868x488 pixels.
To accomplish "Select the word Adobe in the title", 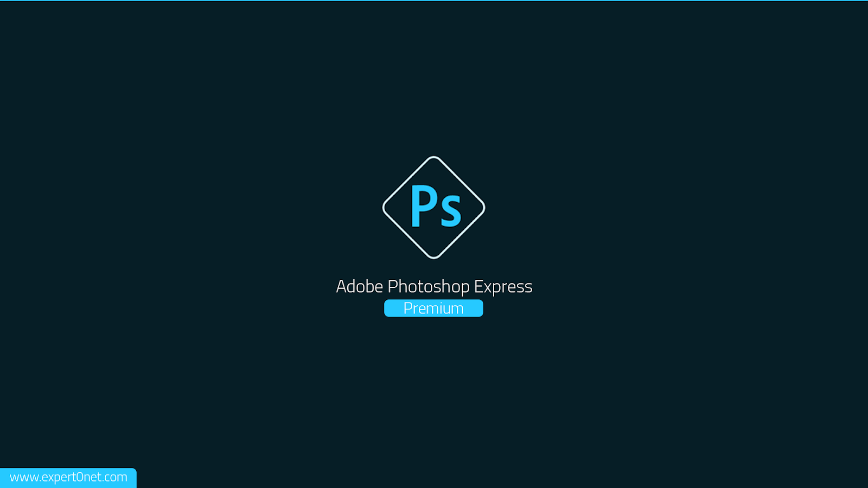I will (x=359, y=286).
